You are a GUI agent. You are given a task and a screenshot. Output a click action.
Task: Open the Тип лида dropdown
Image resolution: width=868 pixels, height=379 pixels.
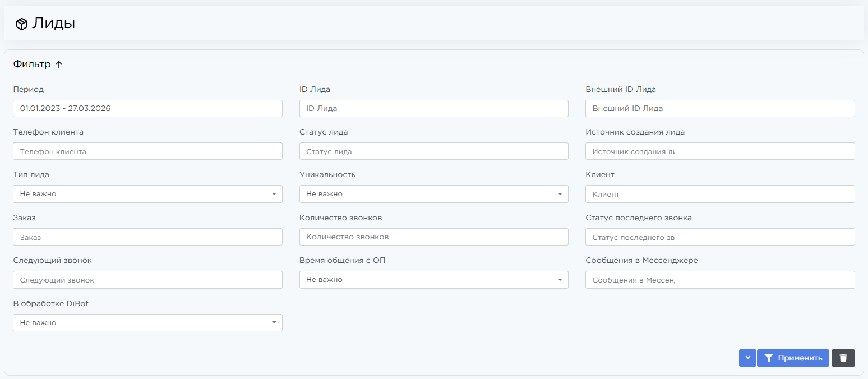point(147,194)
